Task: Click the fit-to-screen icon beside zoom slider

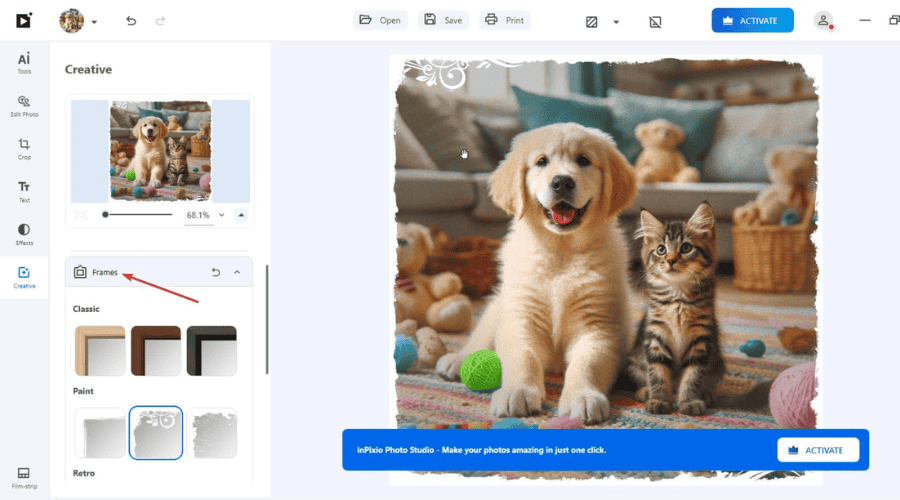Action: 80,215
